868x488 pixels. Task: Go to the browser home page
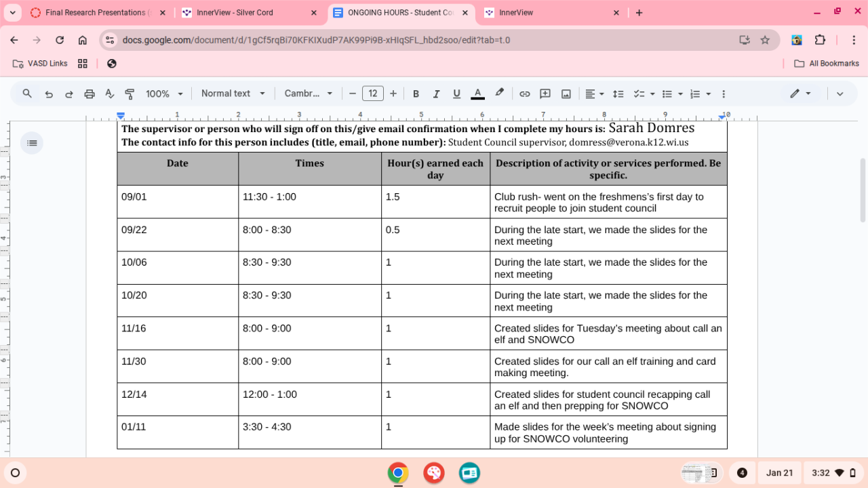click(x=82, y=40)
